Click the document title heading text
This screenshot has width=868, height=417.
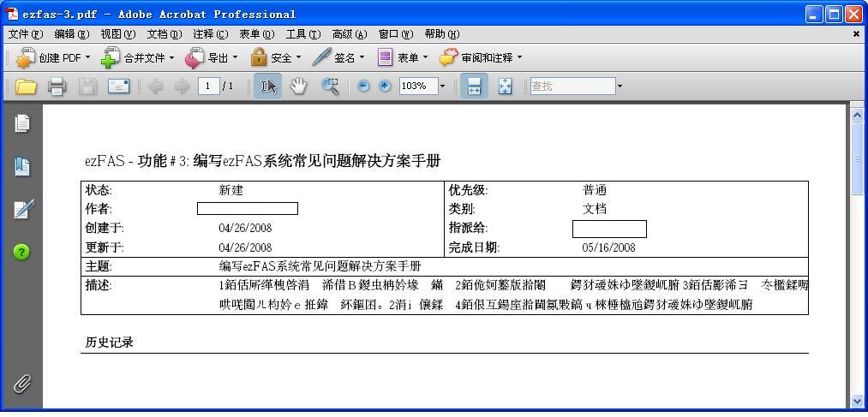(262, 162)
